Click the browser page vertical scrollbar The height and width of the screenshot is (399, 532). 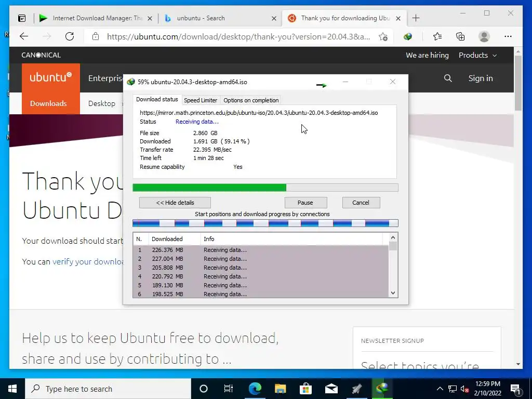518,83
